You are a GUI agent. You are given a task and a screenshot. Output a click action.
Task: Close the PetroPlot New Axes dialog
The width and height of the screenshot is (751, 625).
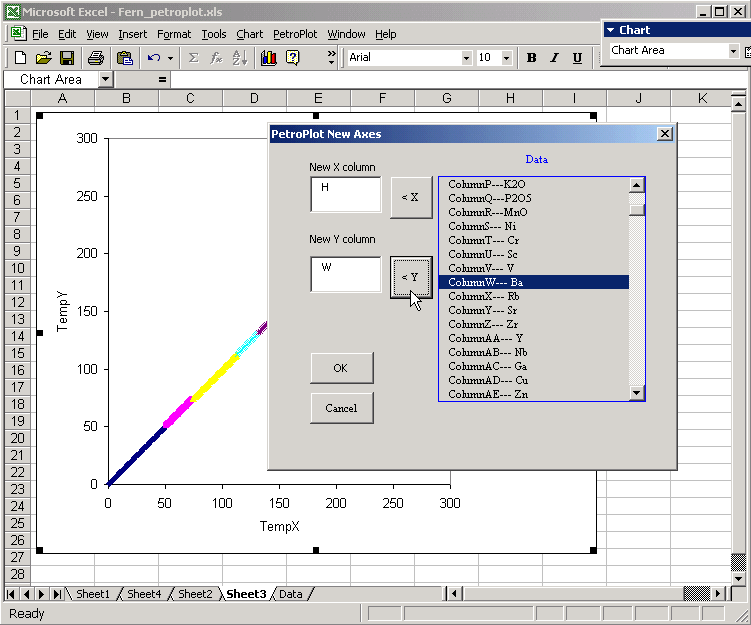click(665, 134)
